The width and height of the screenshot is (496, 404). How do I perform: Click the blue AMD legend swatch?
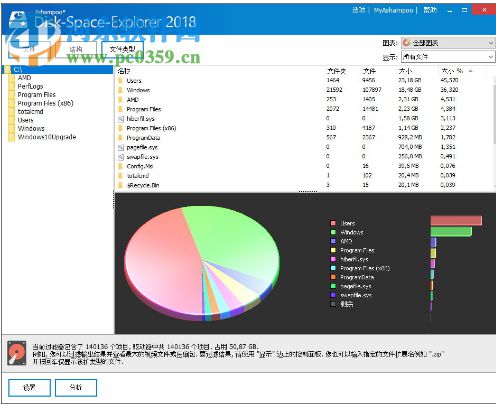(333, 241)
